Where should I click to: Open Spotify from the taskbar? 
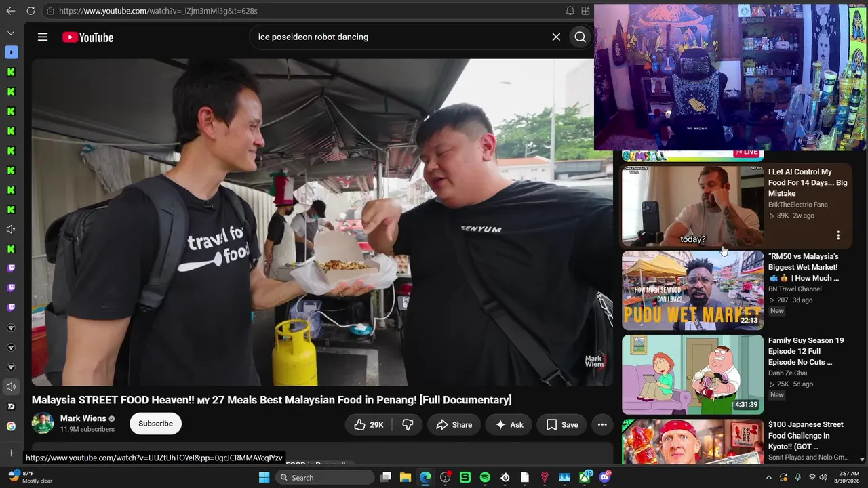click(485, 478)
